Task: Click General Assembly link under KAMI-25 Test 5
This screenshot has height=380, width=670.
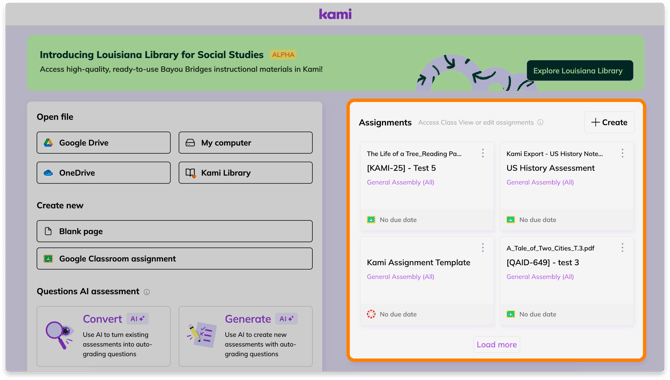Action: (x=400, y=182)
